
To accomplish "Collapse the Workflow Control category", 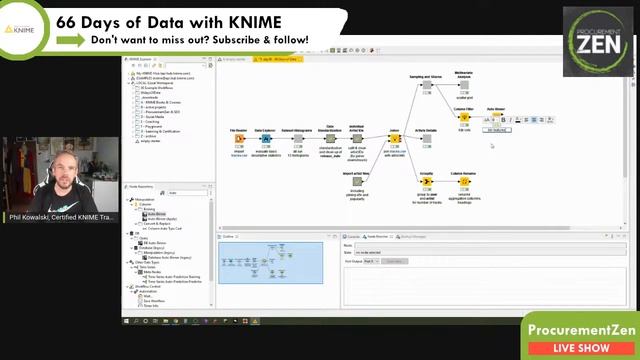I will (x=127, y=287).
